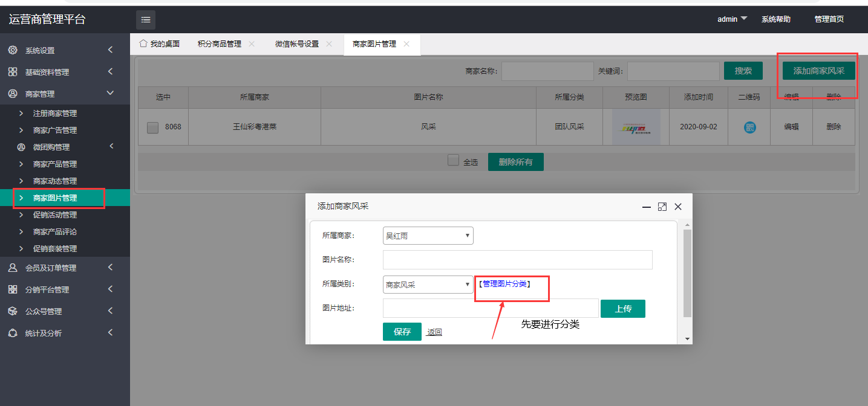Click the 基础资料管理 grid icon
The image size is (868, 406).
click(x=13, y=72)
